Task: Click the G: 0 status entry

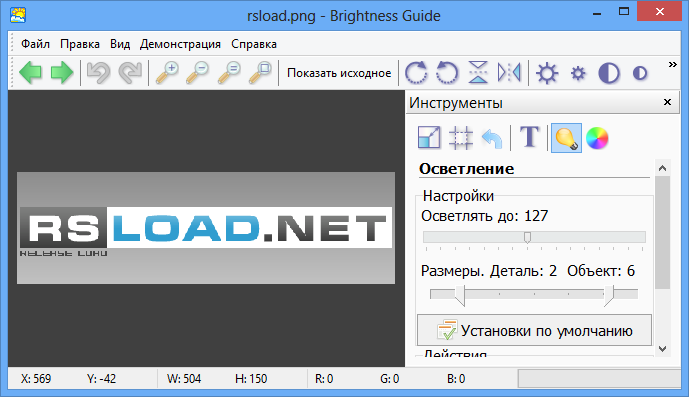Action: 389,379
